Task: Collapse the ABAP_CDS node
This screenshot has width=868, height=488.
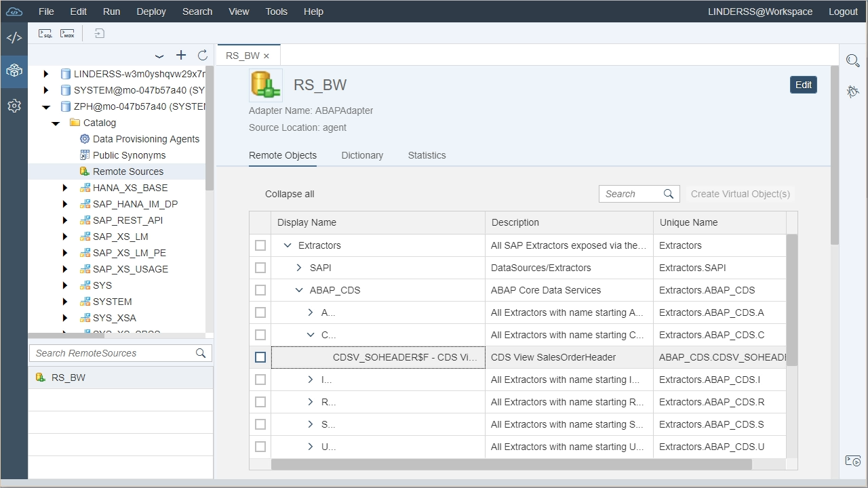Action: tap(298, 290)
